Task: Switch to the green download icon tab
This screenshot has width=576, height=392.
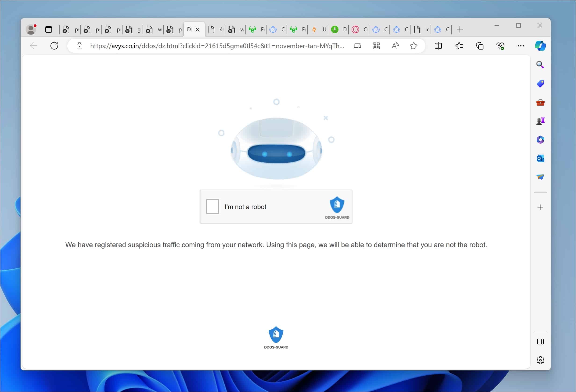Action: coord(339,29)
